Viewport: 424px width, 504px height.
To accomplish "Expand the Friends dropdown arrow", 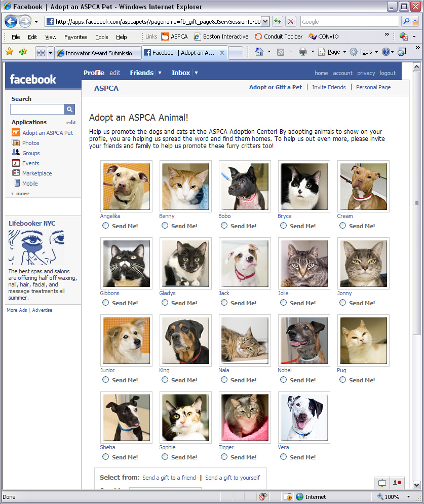I will click(x=160, y=73).
